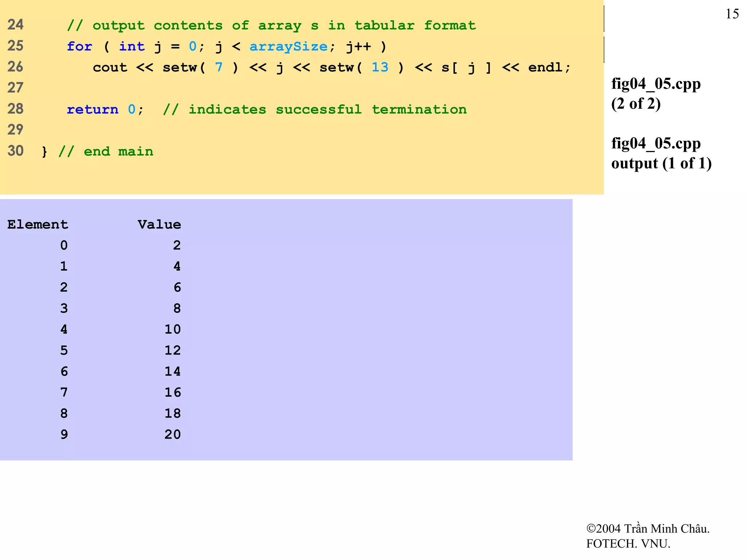Click the 'endl' token on line 26
Viewport: 747px width, 560px height.
(545, 67)
